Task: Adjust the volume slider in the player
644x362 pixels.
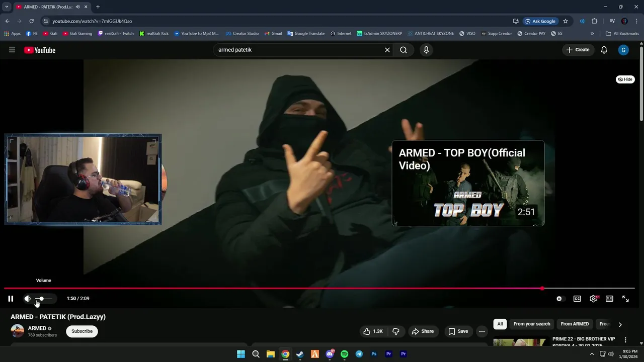Action: coord(43,299)
